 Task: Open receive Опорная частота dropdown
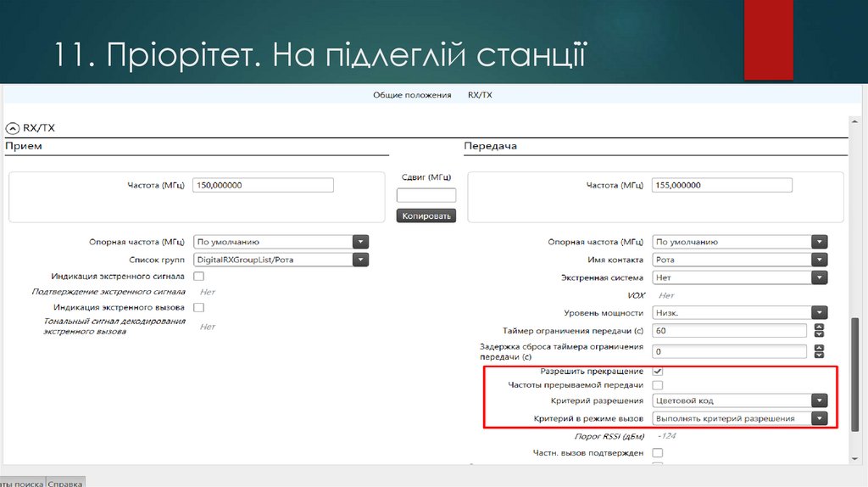(x=360, y=242)
